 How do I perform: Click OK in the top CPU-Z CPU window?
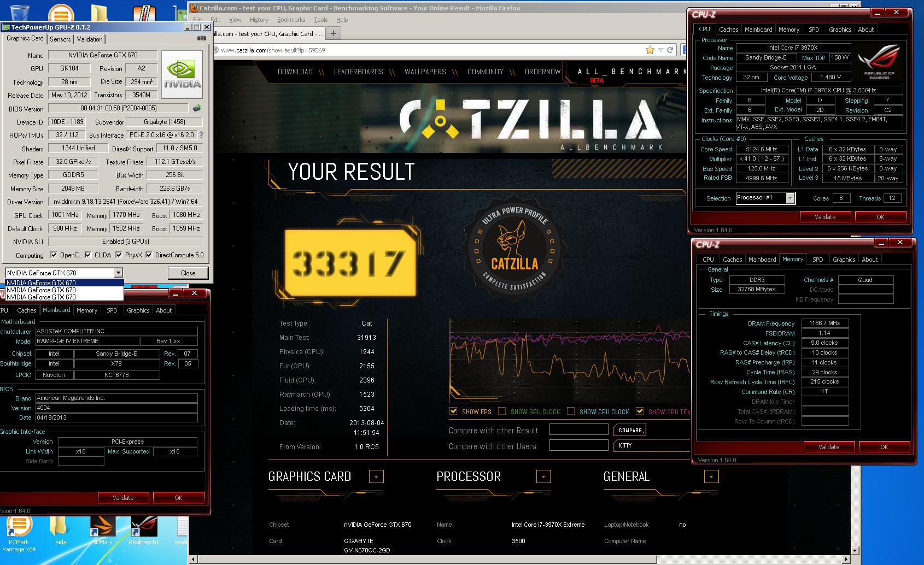tap(880, 216)
